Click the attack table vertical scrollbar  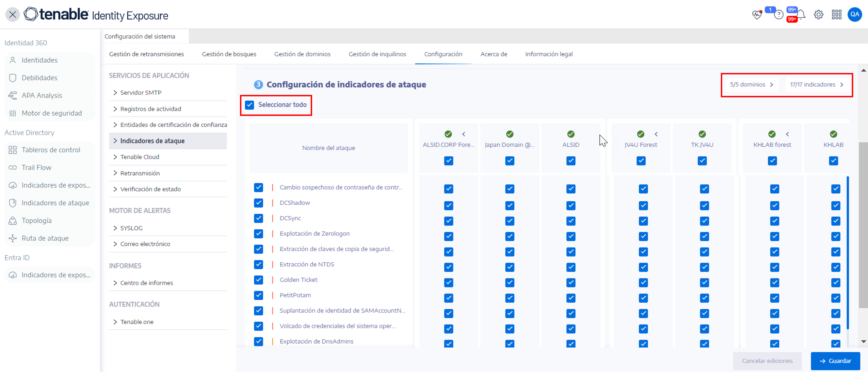coord(847,253)
